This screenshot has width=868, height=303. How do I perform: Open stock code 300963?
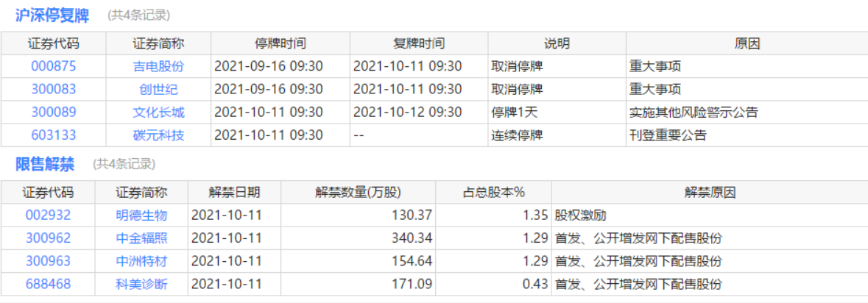pyautogui.click(x=48, y=261)
